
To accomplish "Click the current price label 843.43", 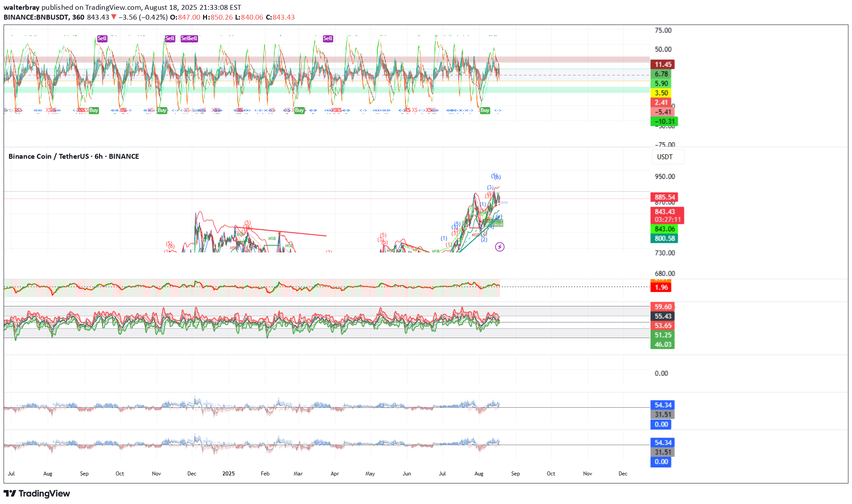I will pos(664,211).
